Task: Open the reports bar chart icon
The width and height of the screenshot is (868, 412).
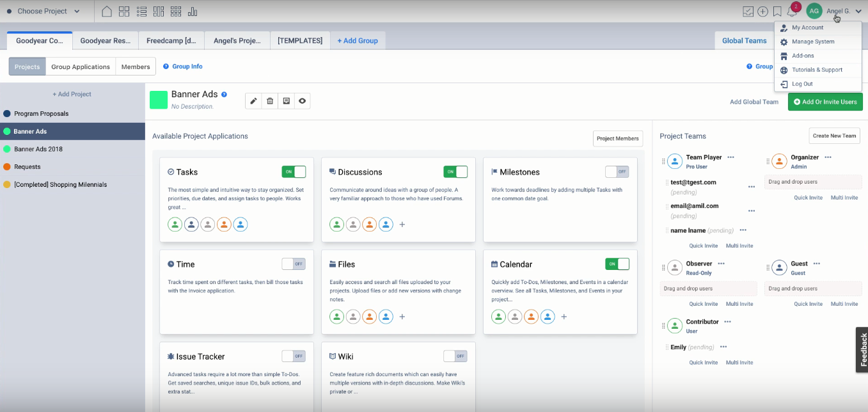Action: click(x=193, y=12)
